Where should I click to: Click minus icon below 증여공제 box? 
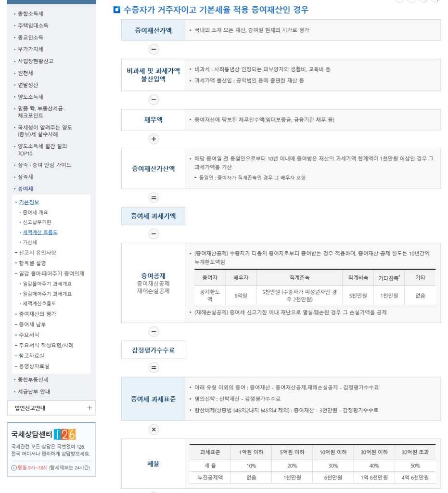click(x=154, y=332)
